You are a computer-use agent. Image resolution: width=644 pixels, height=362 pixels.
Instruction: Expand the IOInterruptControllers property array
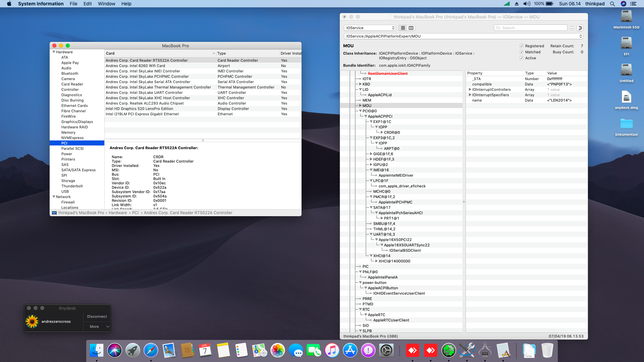coord(470,89)
